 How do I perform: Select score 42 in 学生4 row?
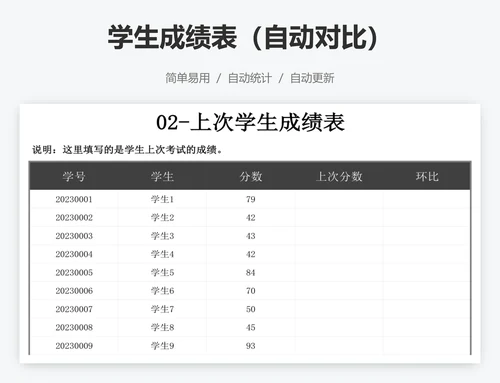(x=251, y=254)
